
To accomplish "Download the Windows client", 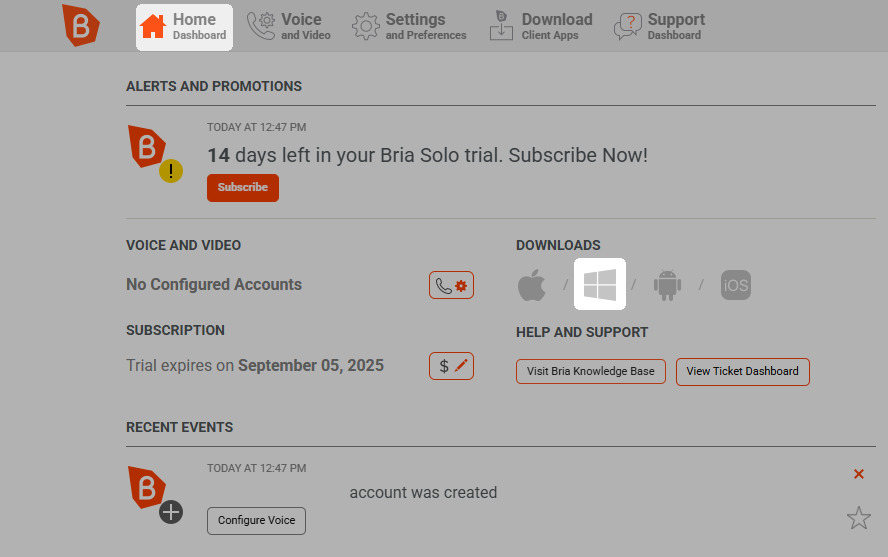I will [x=600, y=284].
